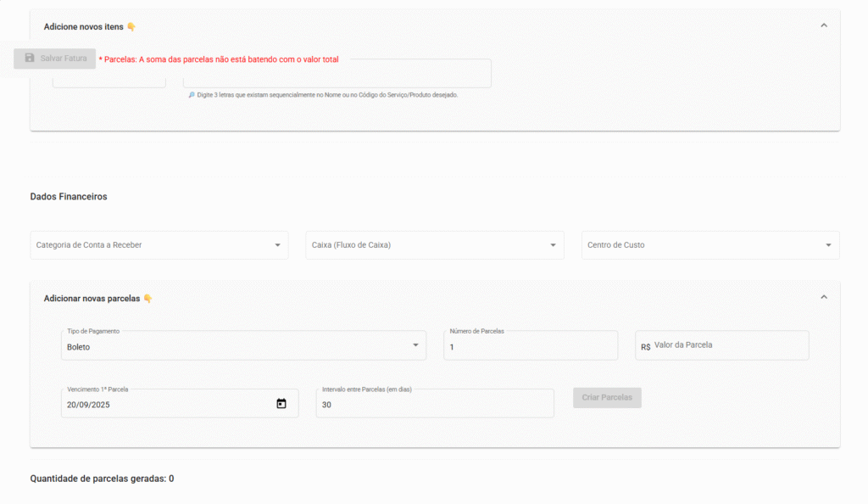Screen dimensions: 868x504
Task: Collapse the Adicione novos itens panel chevron
Action: pyautogui.click(x=823, y=25)
